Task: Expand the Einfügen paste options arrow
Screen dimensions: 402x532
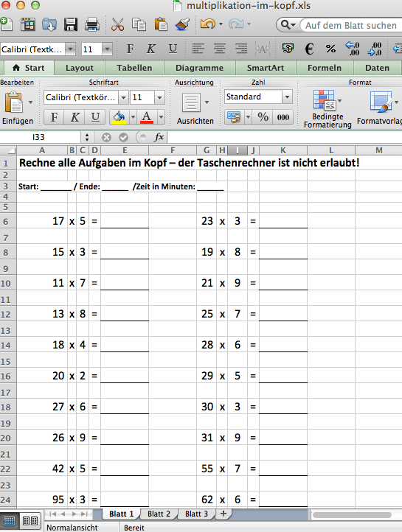Action: 30,102
